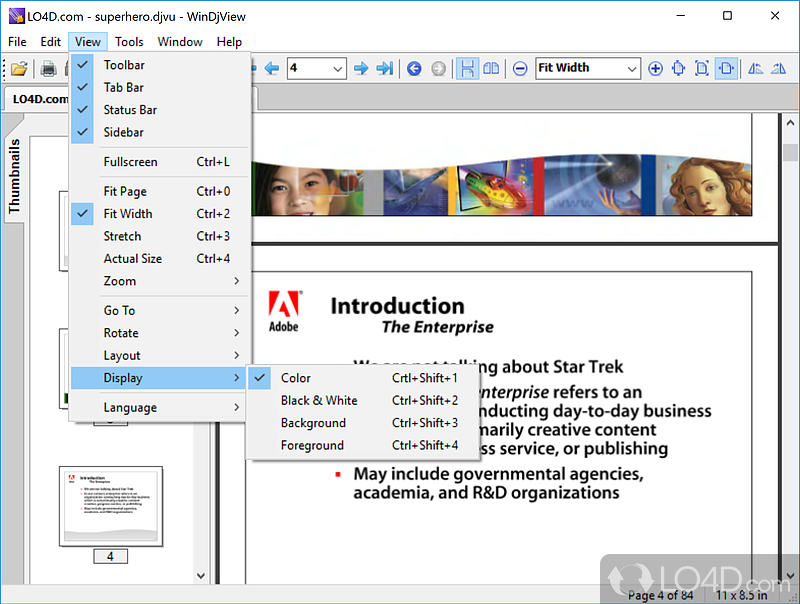This screenshot has height=604, width=800.
Task: Open the Window menu
Action: pyautogui.click(x=180, y=42)
